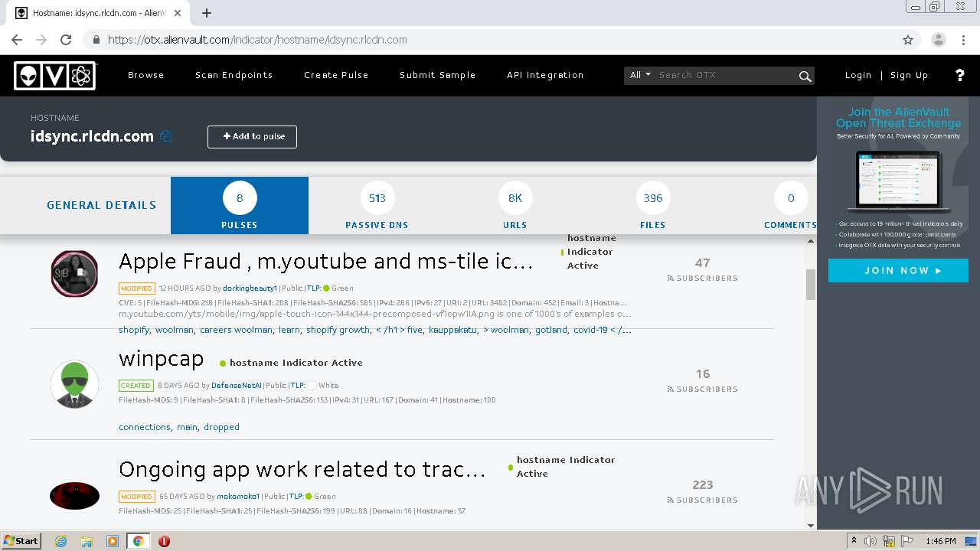Open Ongoing app work pulse title
Viewport: 980px width, 551px height.
tap(302, 469)
